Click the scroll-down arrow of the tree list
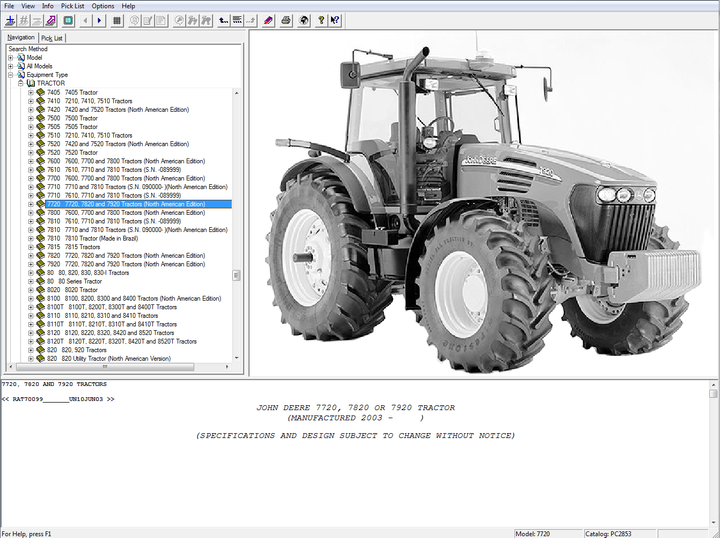Screen dimensions: 720x538 (x=236, y=358)
